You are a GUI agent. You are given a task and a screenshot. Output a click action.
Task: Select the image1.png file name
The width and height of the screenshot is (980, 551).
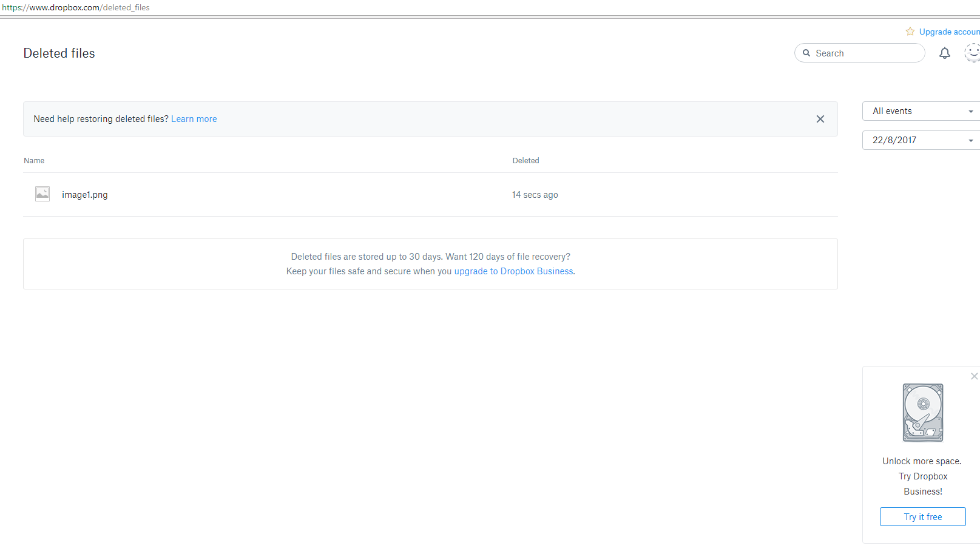(x=85, y=195)
